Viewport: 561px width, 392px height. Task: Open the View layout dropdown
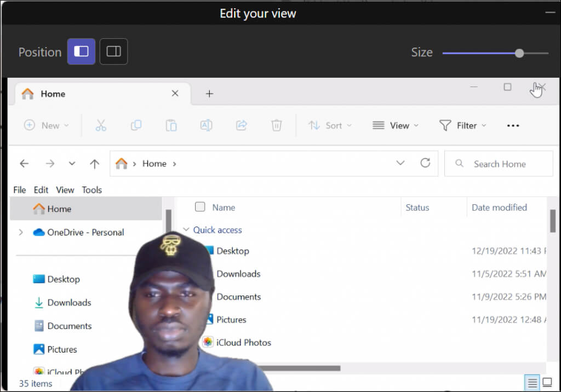tap(396, 125)
